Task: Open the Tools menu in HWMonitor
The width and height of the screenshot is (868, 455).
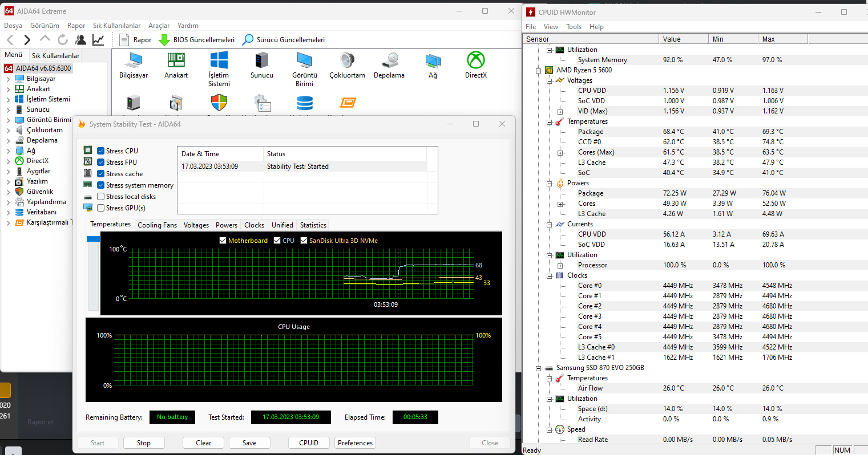Action: [574, 27]
